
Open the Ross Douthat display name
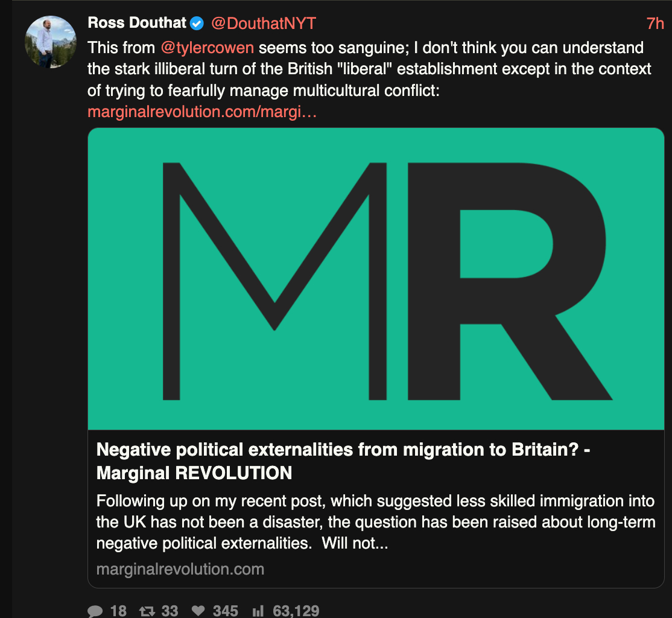(137, 23)
